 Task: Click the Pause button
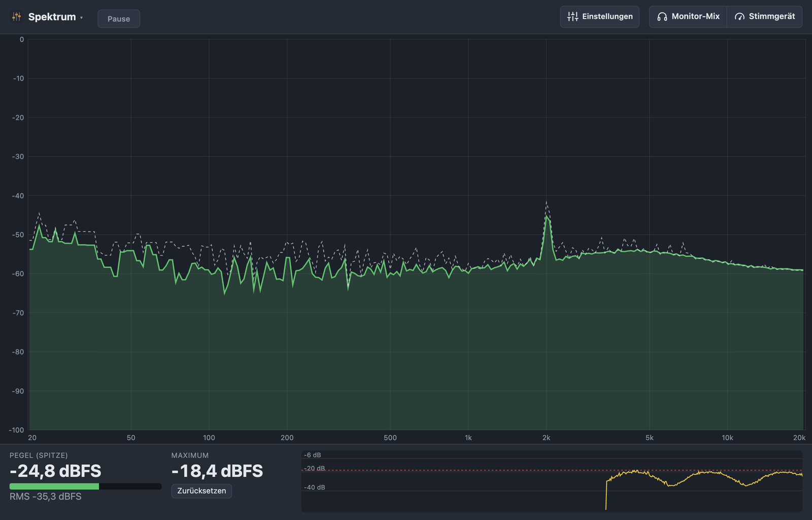(119, 19)
